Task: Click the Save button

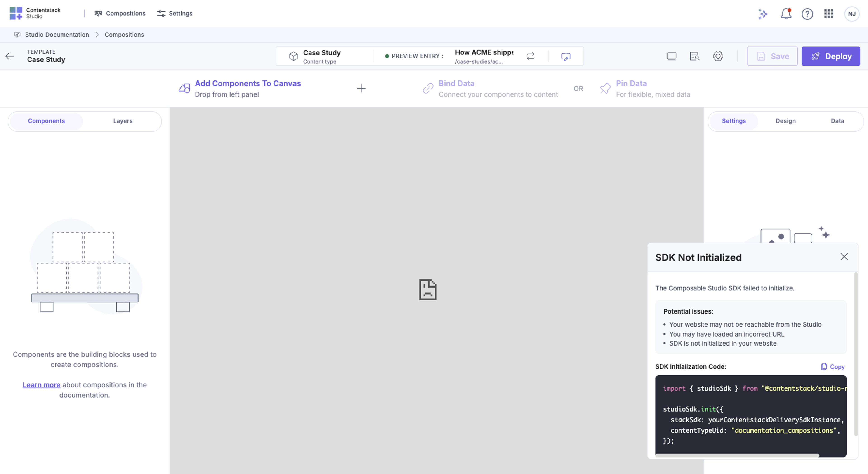Action: pos(772,56)
